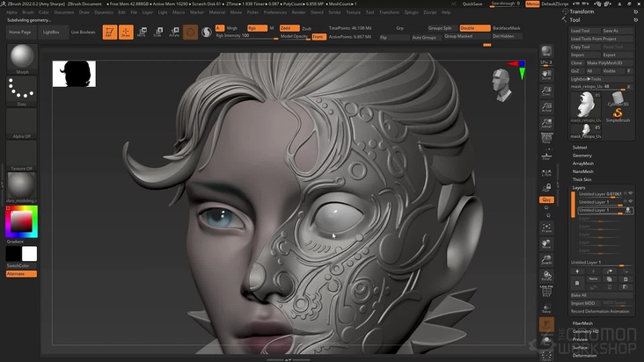Pick a color from the color picker square

[x=20, y=222]
